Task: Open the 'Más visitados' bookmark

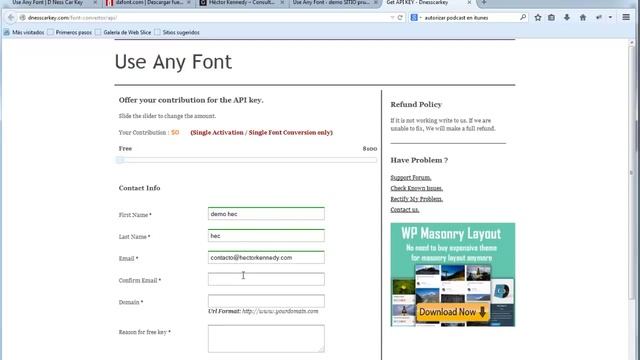Action: tap(24, 32)
